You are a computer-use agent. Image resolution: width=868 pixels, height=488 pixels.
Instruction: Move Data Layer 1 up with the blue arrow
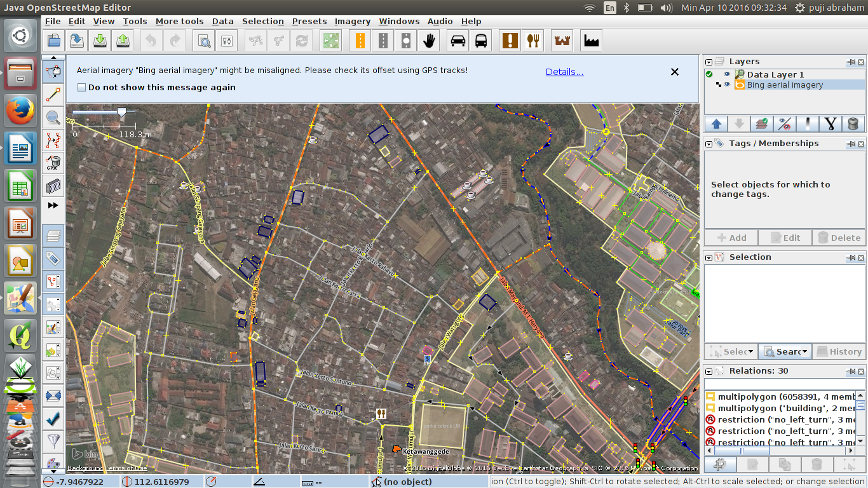[x=716, y=124]
